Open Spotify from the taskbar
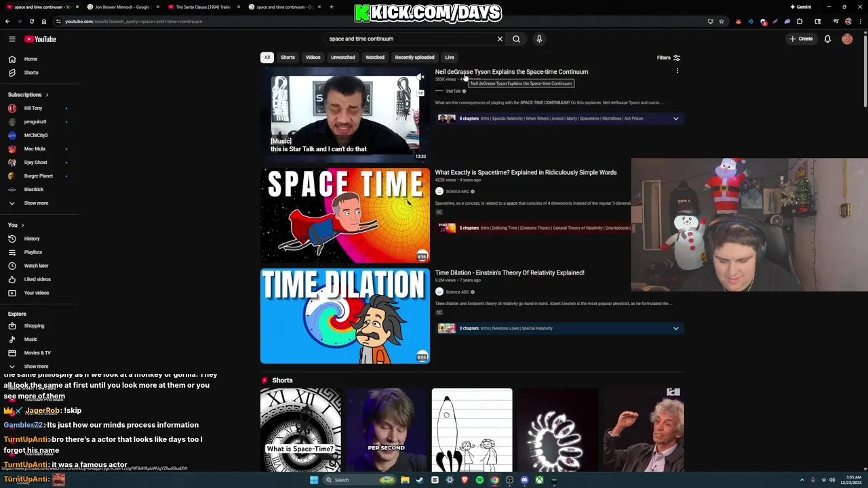This screenshot has width=868, height=488. 479,480
